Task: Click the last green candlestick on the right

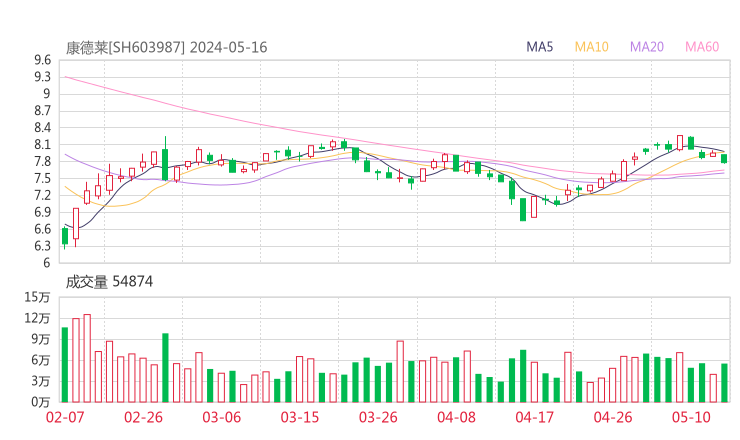Action: click(724, 159)
